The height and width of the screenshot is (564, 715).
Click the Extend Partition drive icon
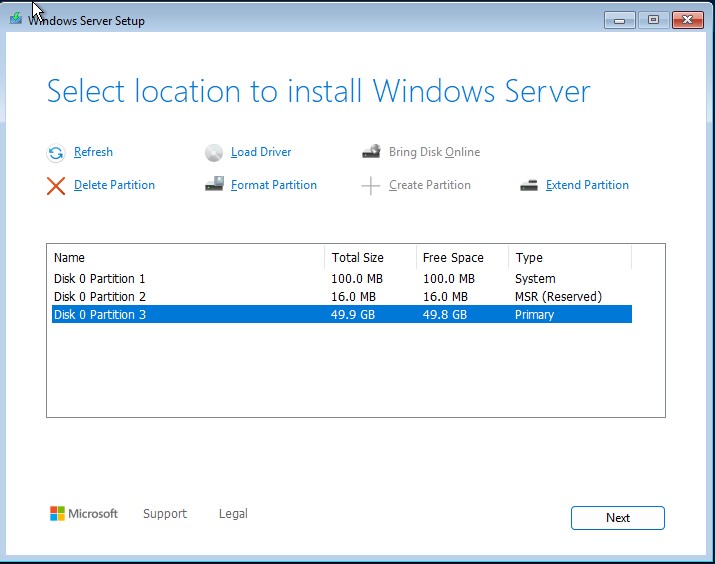529,185
